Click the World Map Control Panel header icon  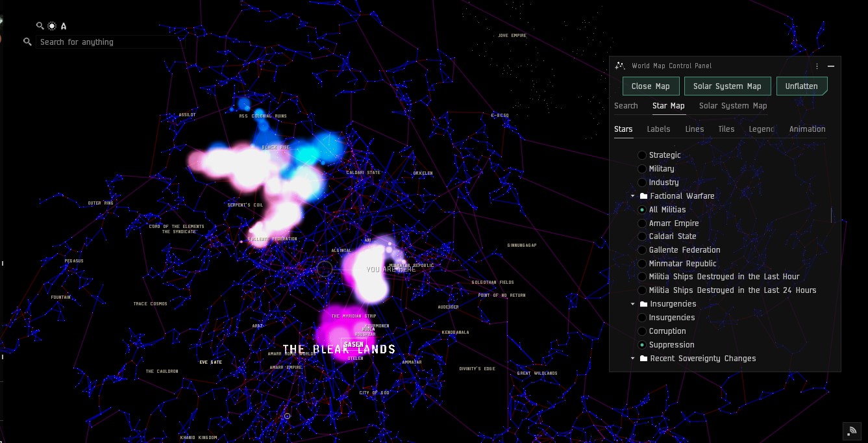click(x=619, y=66)
